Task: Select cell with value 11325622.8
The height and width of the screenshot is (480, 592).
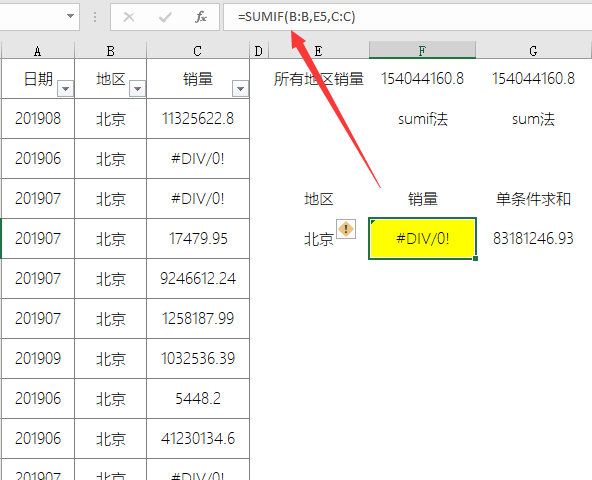Action: tap(198, 119)
